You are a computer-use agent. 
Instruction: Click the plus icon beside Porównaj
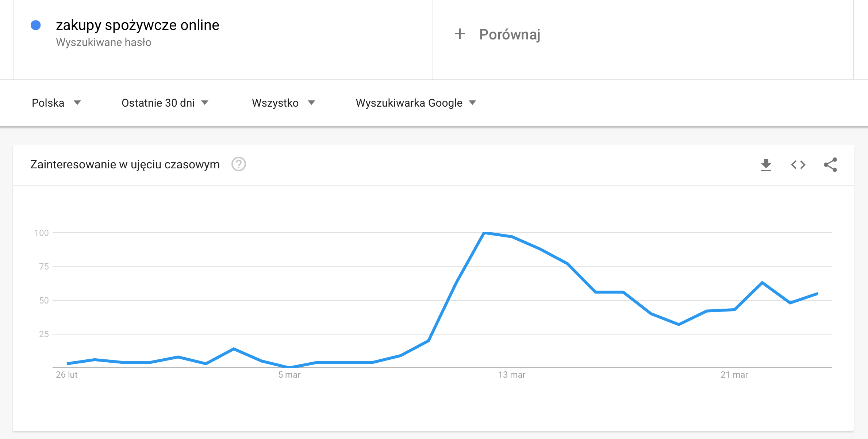tap(460, 34)
